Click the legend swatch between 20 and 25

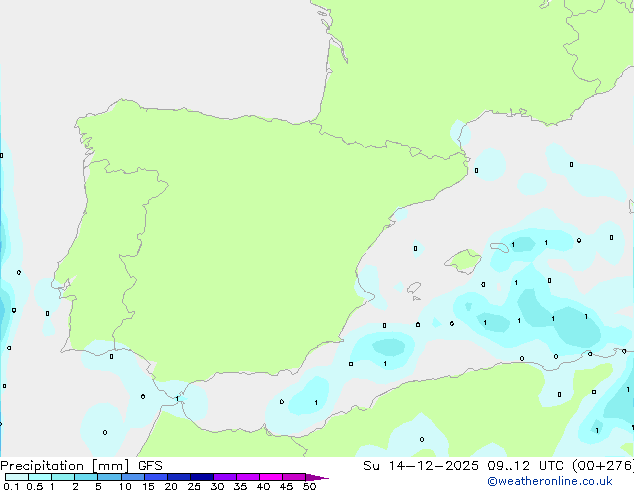(178, 477)
